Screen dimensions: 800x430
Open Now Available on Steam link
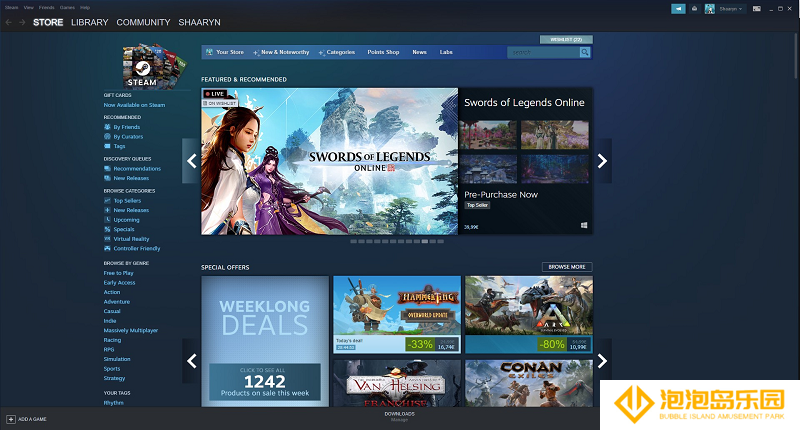(x=134, y=105)
